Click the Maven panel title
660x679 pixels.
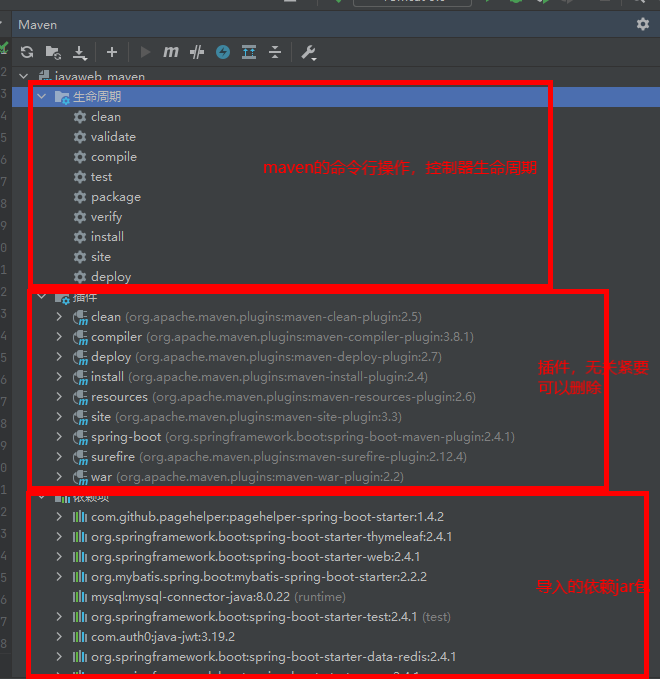click(x=37, y=25)
